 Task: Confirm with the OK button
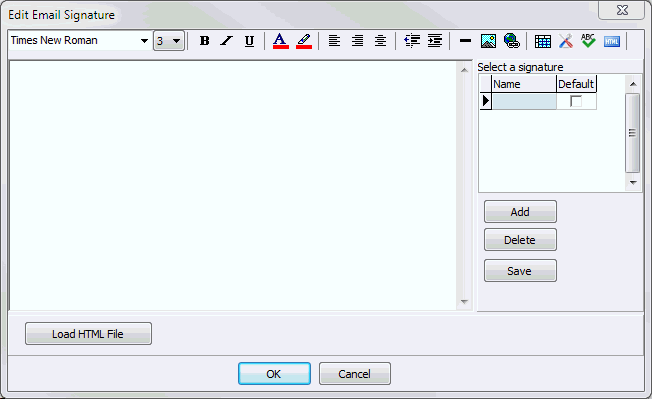pos(274,374)
